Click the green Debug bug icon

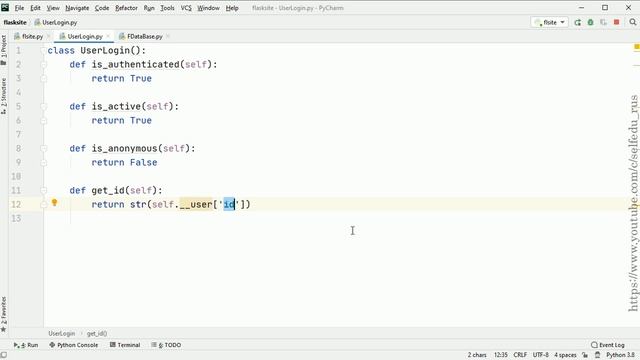click(x=591, y=22)
